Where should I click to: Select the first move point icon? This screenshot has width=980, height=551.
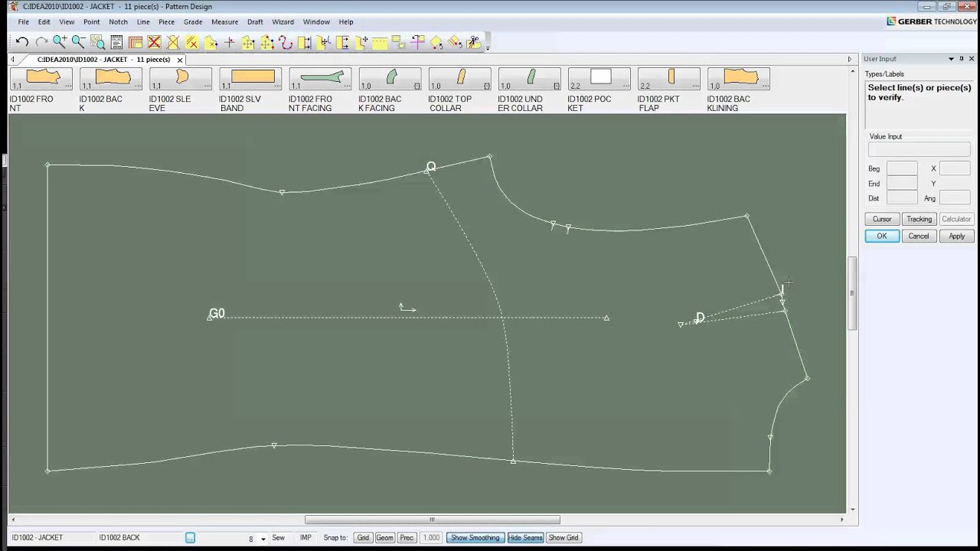(x=248, y=42)
